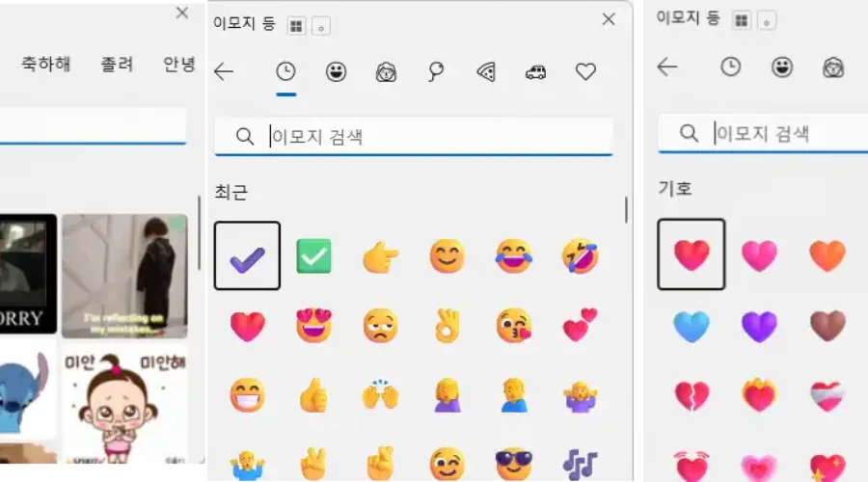The height and width of the screenshot is (482, 868).
Task: Click the dot icon button in middle panel header
Action: [x=321, y=25]
